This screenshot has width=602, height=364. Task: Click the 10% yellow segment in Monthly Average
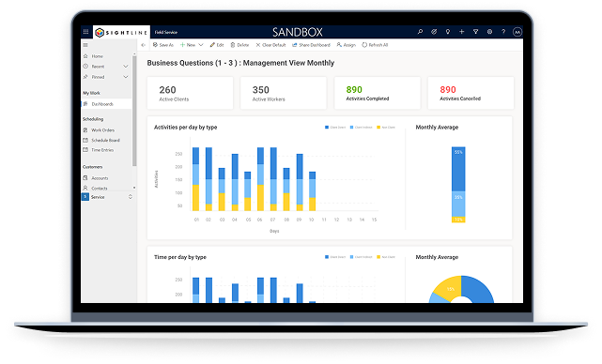pos(458,220)
